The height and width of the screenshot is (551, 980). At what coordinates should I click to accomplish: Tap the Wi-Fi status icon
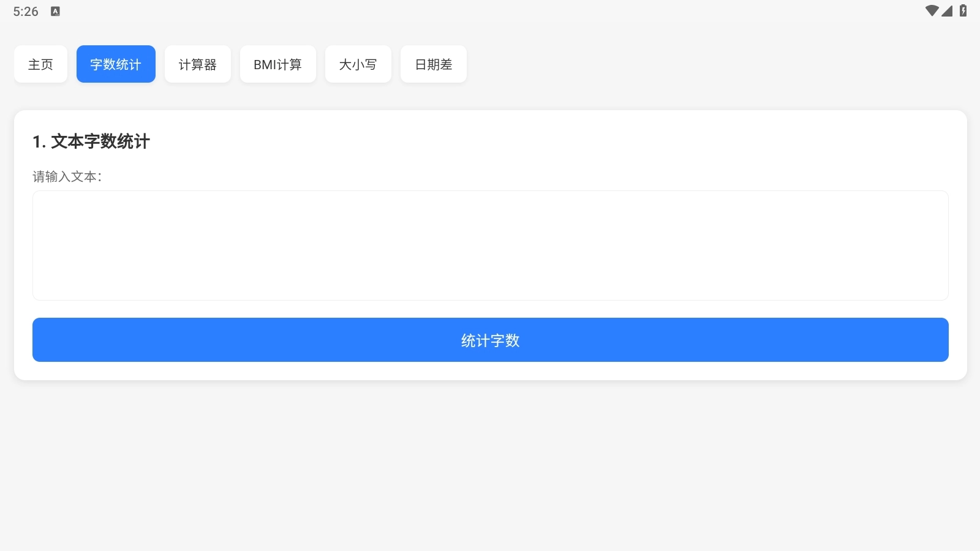pyautogui.click(x=932, y=10)
